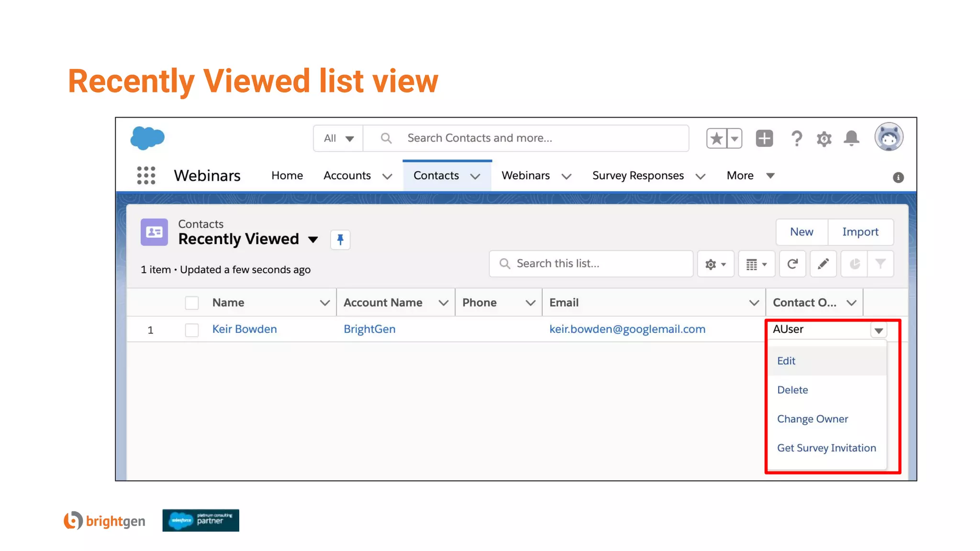Open the Setup gear icon
The height and width of the screenshot is (551, 980).
(x=824, y=139)
